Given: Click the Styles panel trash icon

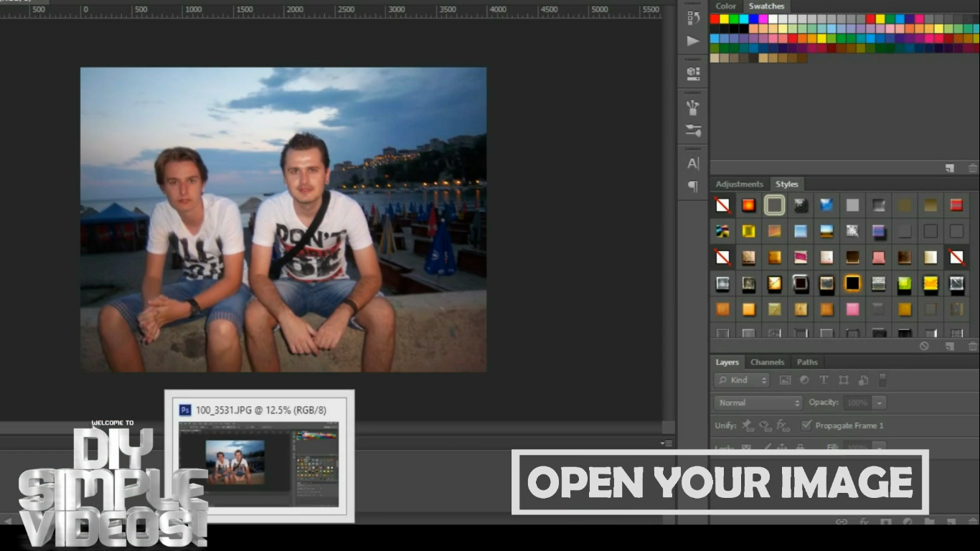Looking at the screenshot, I should pos(973,346).
